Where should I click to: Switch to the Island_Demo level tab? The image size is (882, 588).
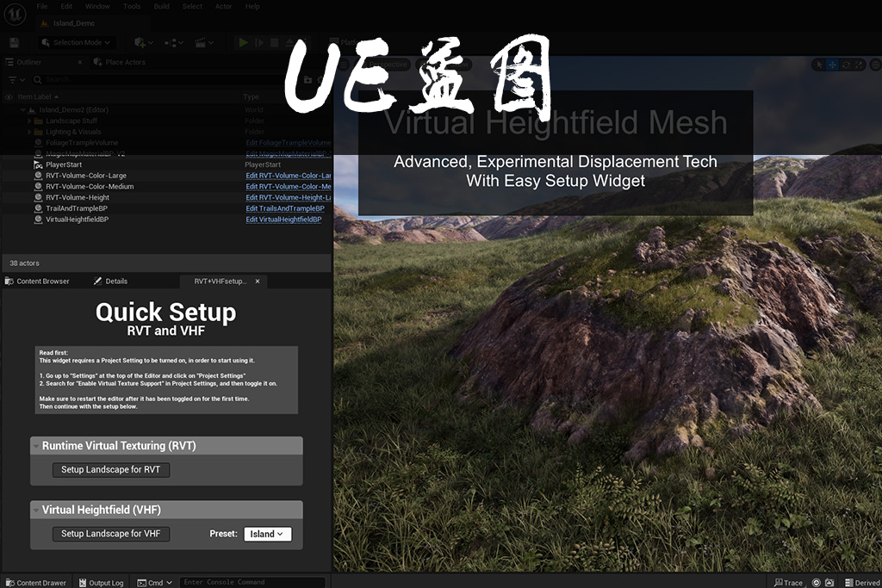pyautogui.click(x=93, y=23)
